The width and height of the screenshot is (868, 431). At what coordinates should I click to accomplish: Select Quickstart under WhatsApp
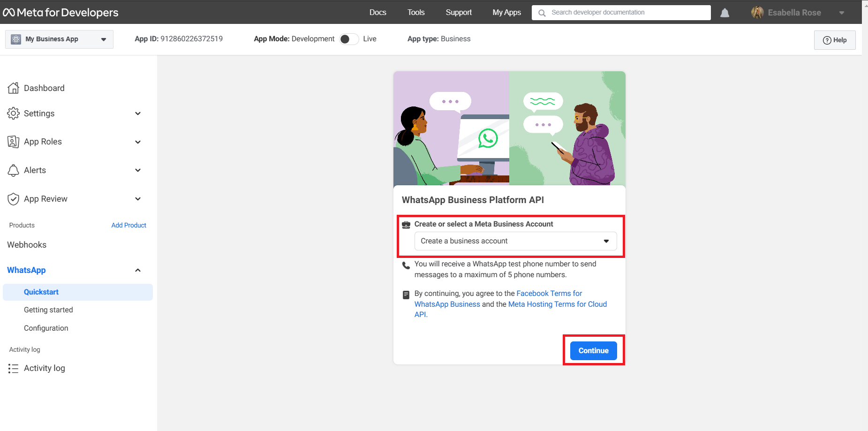(78, 292)
